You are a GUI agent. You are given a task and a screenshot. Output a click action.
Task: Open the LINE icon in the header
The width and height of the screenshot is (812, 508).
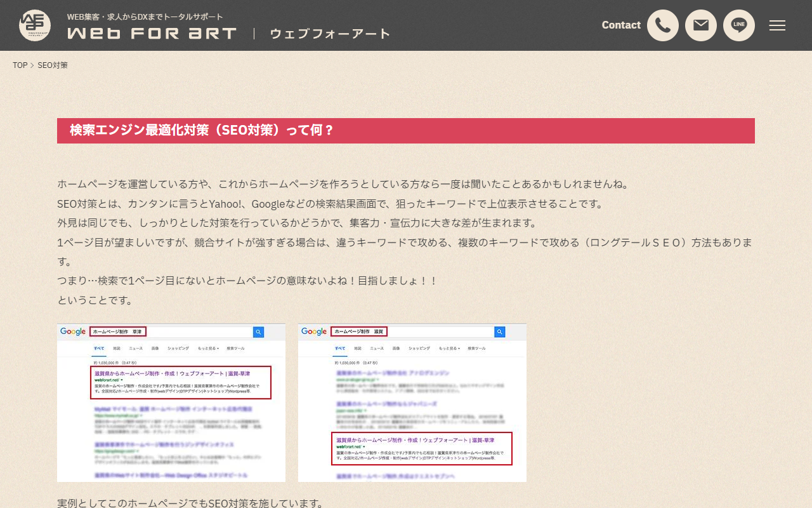point(739,25)
